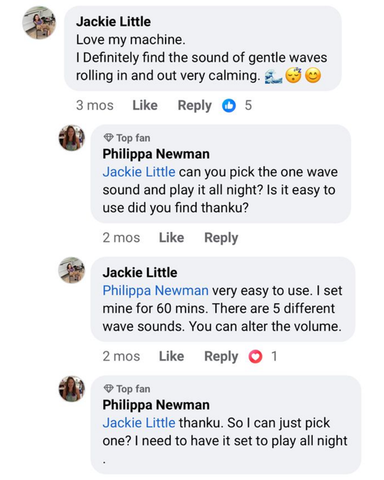384x480 pixels.
Task: Reply to Philippa Newman's wave sound question
Action: pyautogui.click(x=221, y=238)
